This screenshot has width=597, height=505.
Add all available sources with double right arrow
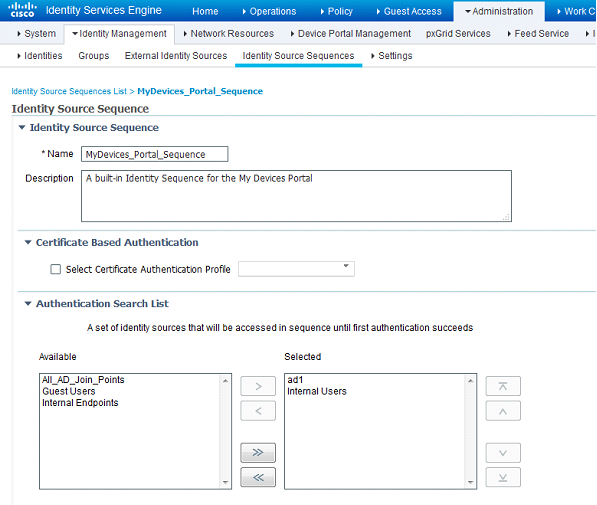[258, 453]
